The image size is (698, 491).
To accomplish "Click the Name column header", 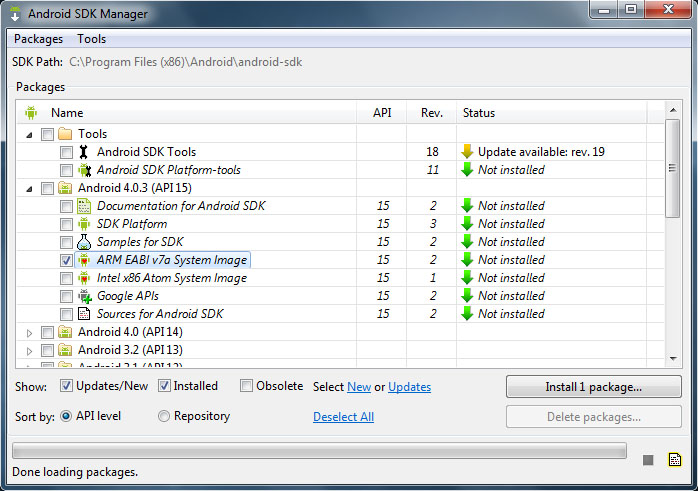I will click(186, 113).
